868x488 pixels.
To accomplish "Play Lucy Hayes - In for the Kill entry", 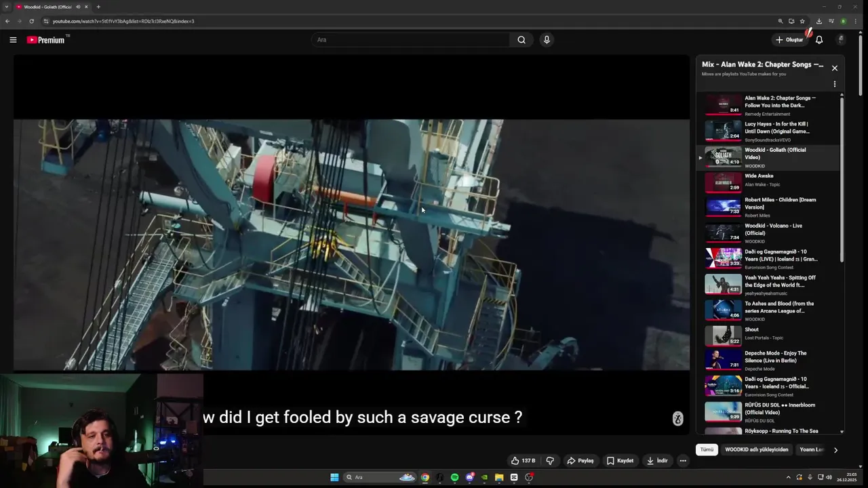I will (x=768, y=131).
